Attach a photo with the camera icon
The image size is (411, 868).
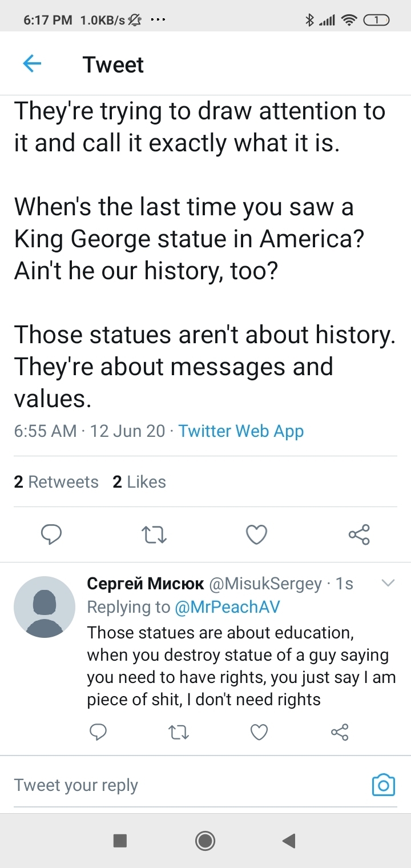pyautogui.click(x=383, y=785)
